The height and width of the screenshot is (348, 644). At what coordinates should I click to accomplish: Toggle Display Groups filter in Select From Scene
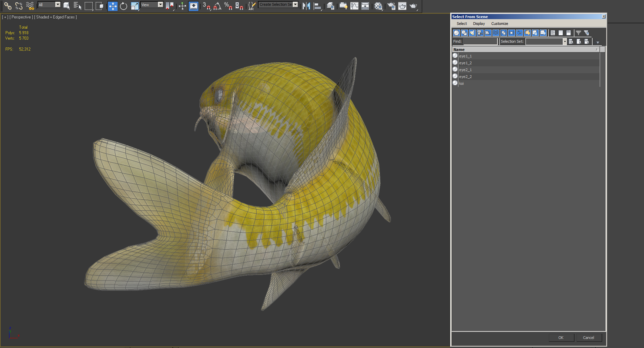point(503,33)
